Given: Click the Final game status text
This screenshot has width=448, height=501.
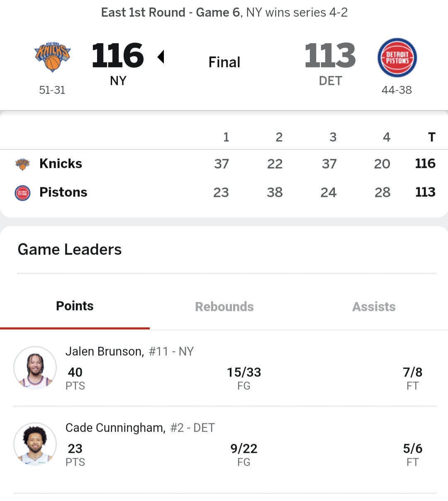Looking at the screenshot, I should pos(224,62).
